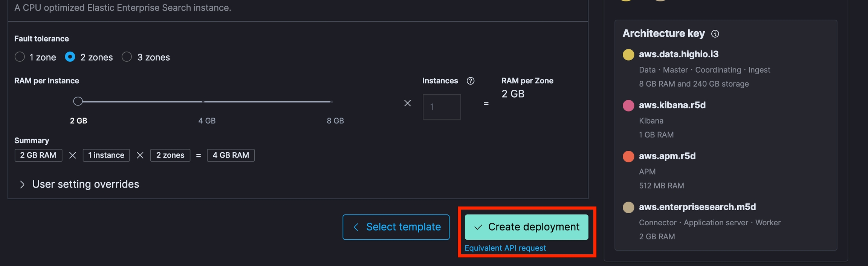Click the User setting overrides chevron arrow
Image resolution: width=868 pixels, height=266 pixels.
coord(22,185)
